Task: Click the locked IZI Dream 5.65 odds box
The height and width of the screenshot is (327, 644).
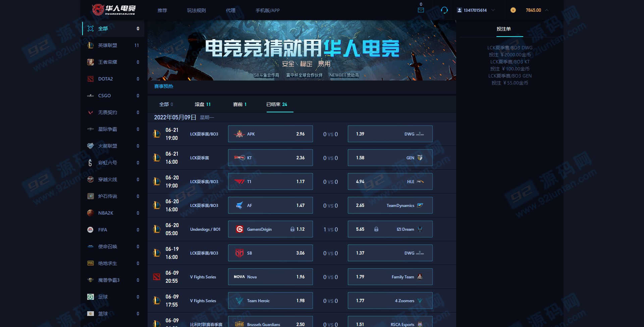Action: pyautogui.click(x=390, y=229)
